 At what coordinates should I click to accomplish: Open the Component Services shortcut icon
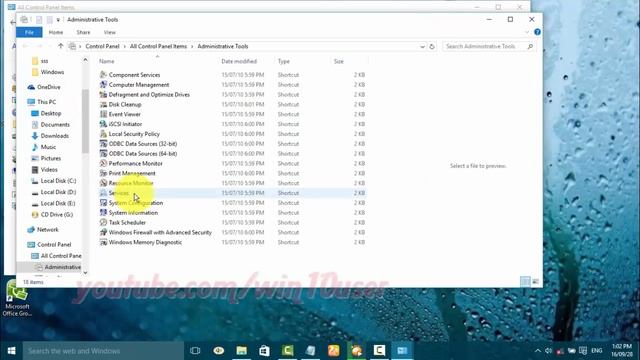(103, 75)
